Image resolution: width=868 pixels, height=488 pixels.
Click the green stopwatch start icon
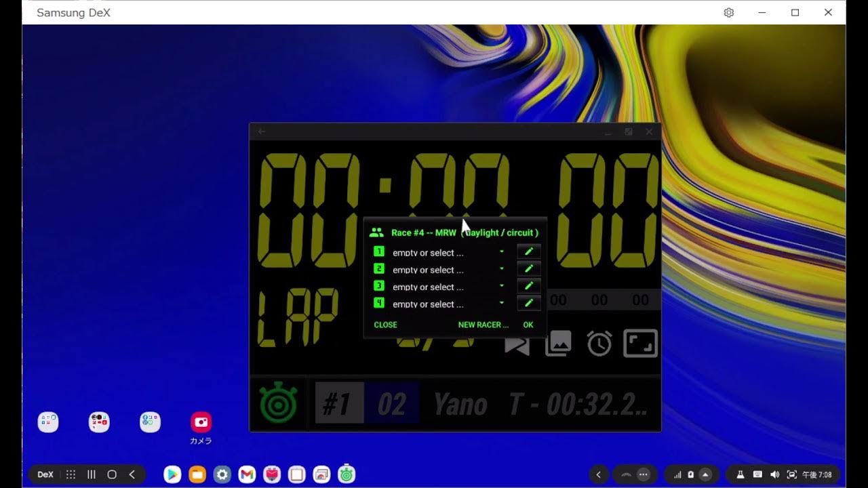click(278, 403)
